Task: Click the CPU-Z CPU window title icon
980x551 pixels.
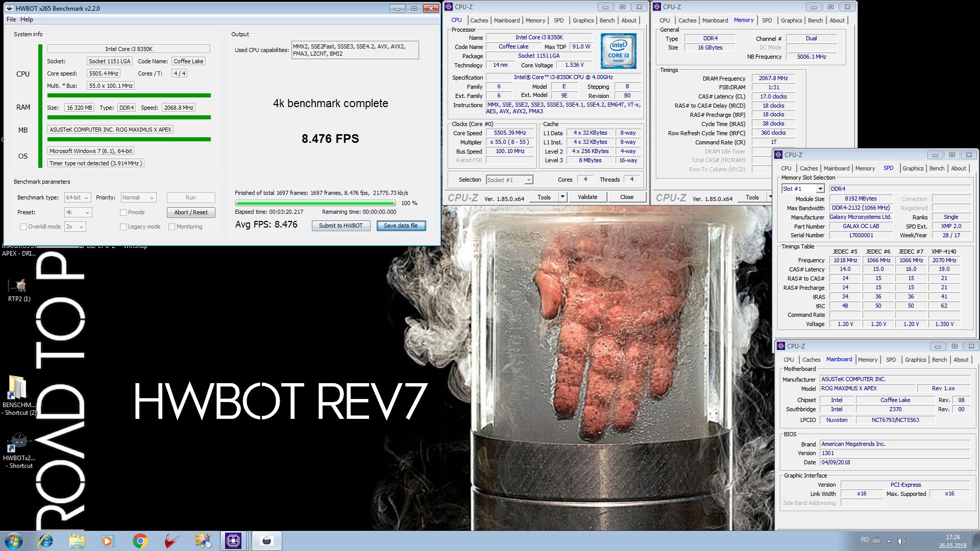Action: click(449, 7)
